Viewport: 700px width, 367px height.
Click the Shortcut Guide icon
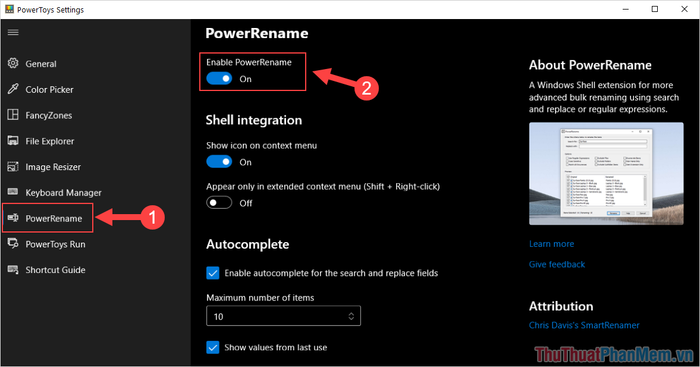tap(13, 270)
